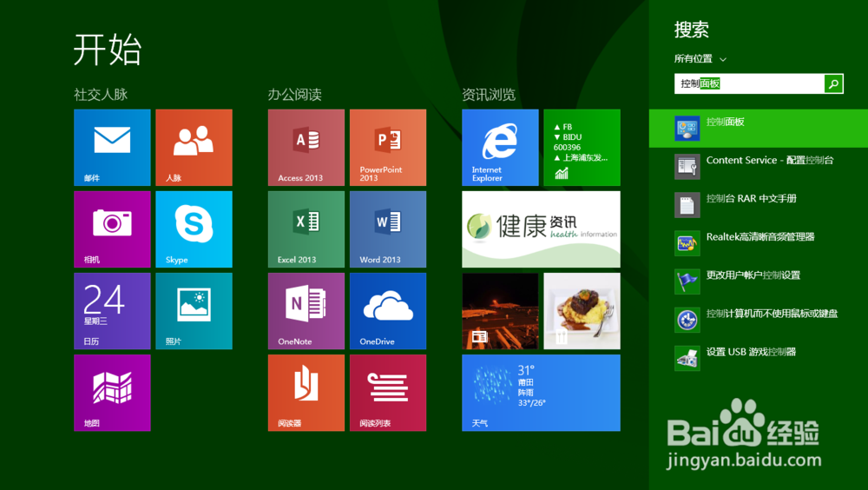Launch PowerPoint 2013 tile

click(388, 148)
